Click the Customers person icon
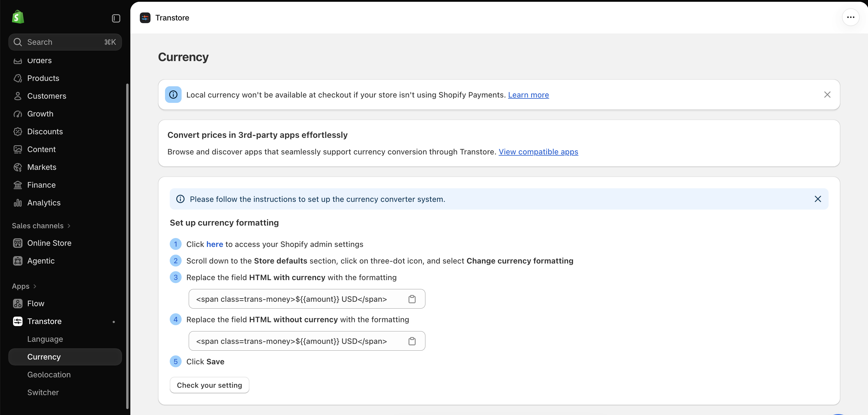868x415 pixels. tap(17, 96)
